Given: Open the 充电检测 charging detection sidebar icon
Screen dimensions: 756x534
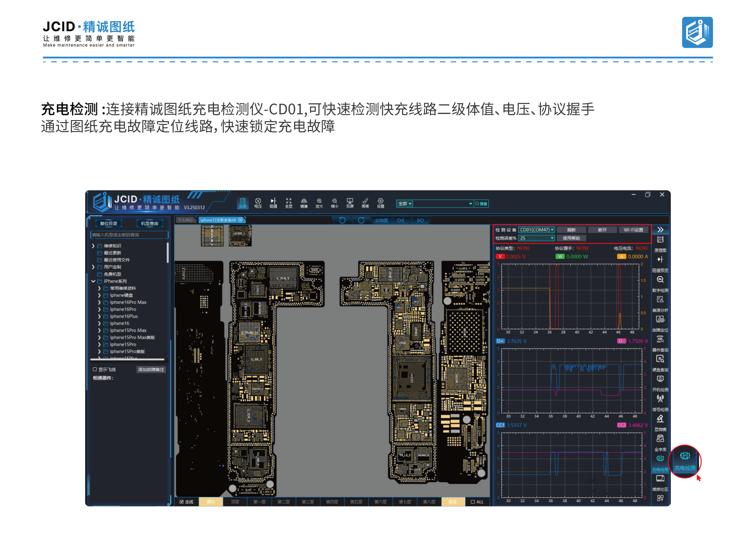Looking at the screenshot, I should 660,463.
